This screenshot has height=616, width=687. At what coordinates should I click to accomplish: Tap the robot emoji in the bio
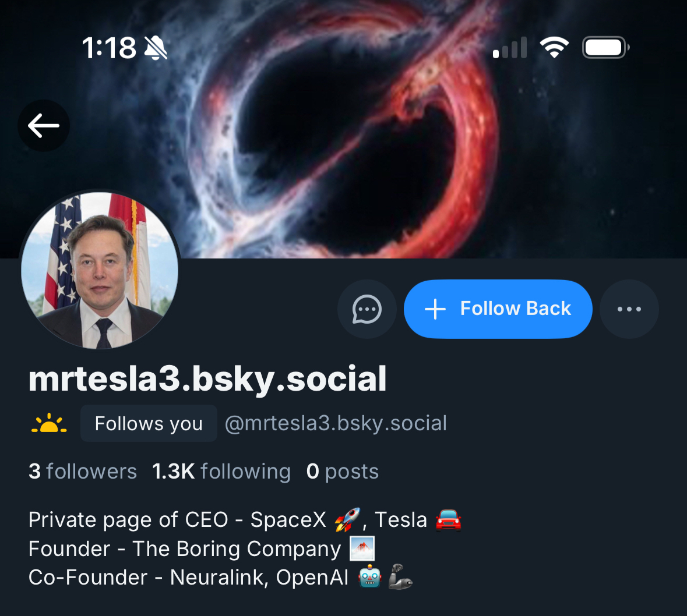pyautogui.click(x=370, y=578)
